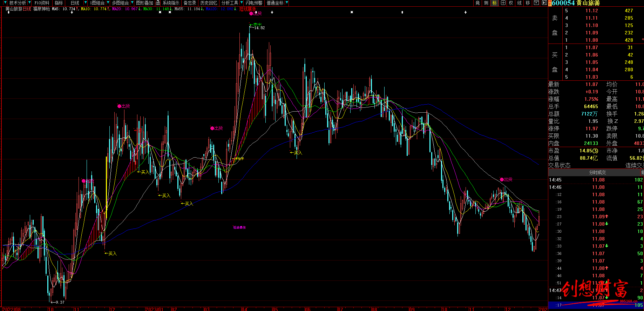Click the 多图组合 multi-chart button
644x311 pixels.
[120, 3]
